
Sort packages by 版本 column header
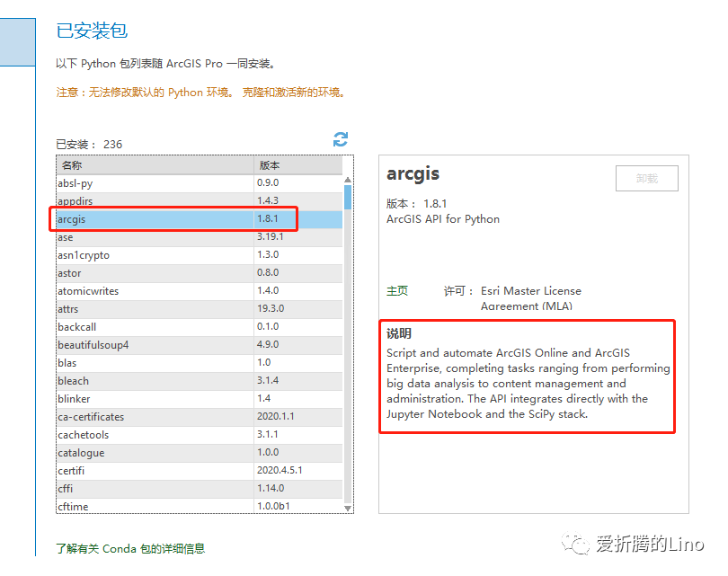[298, 165]
